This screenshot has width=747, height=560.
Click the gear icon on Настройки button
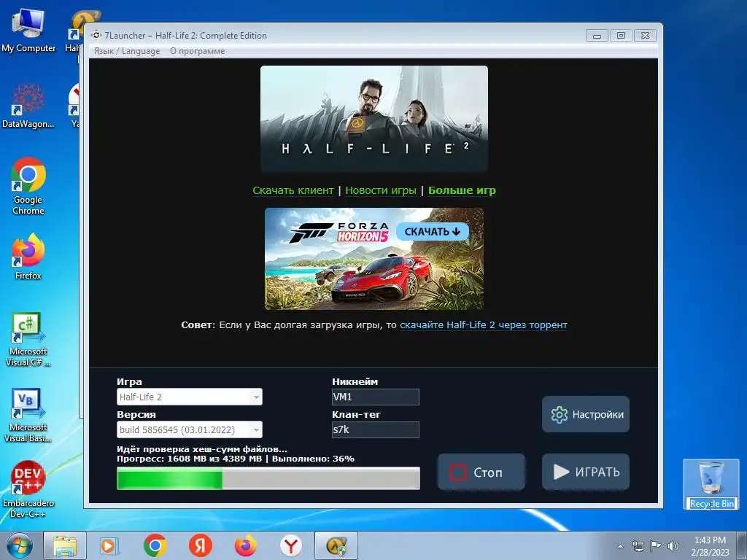(x=560, y=415)
